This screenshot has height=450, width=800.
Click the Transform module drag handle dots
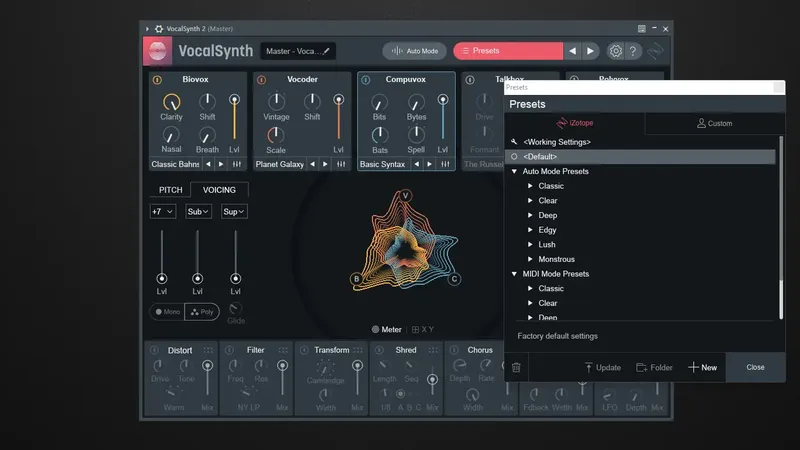(x=358, y=350)
